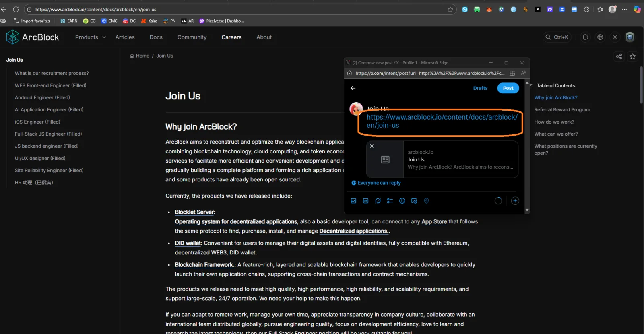Open the 'App Store' link

pos(434,221)
